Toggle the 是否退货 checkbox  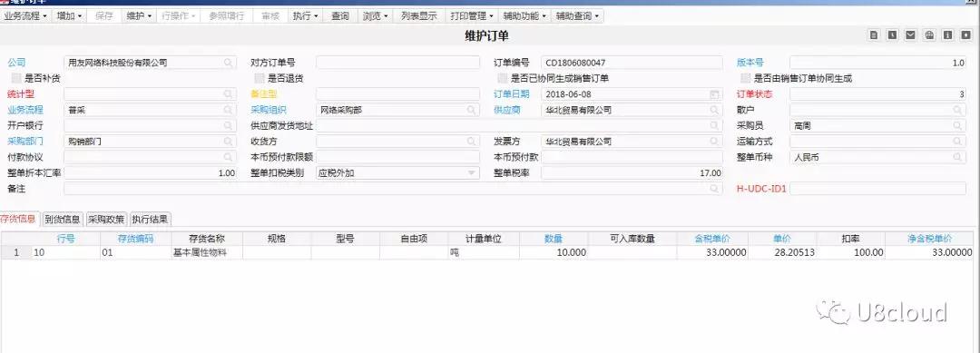tap(260, 79)
